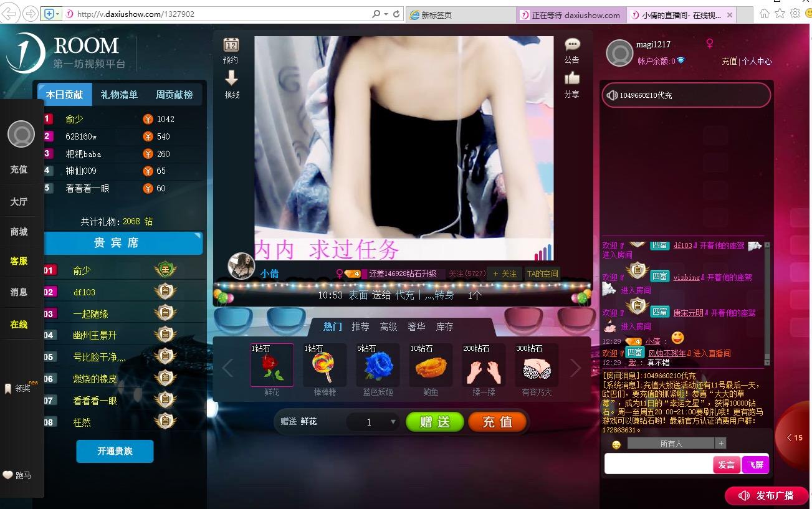Open 消息 in the left sidebar
812x509 pixels.
click(x=19, y=292)
